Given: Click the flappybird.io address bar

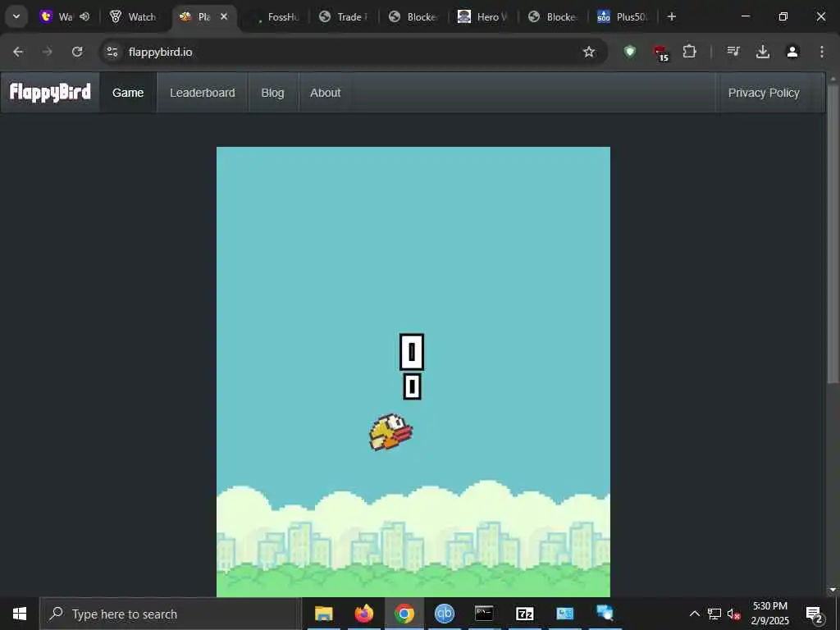Looking at the screenshot, I should tap(354, 52).
